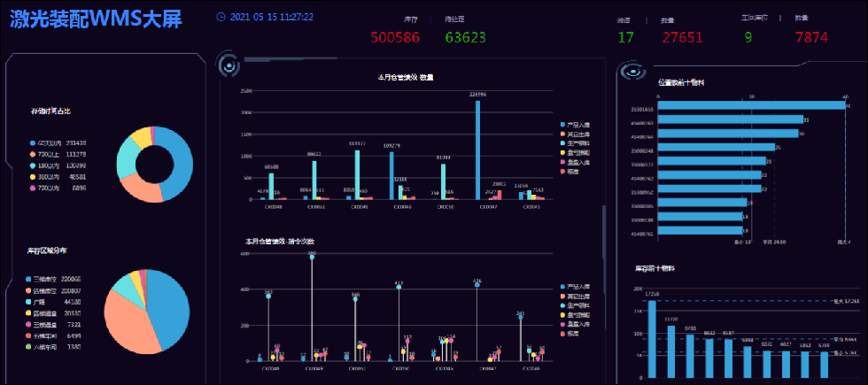Click the red 27651 quantity figure
This screenshot has width=868, height=385.
683,37
